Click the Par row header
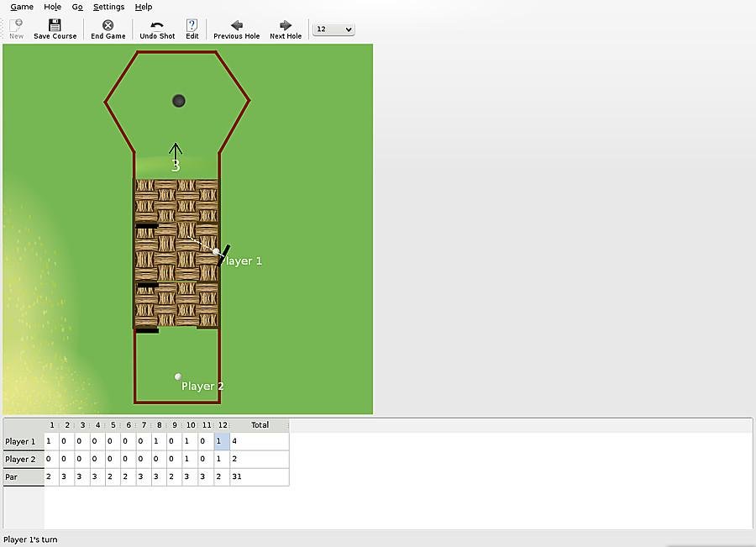The height and width of the screenshot is (547, 756). coord(23,477)
